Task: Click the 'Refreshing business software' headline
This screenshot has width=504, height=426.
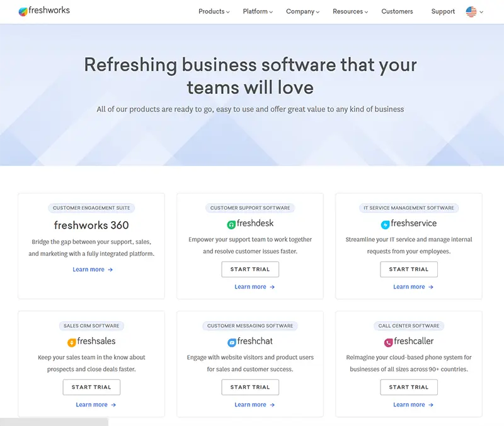Action: pos(250,76)
